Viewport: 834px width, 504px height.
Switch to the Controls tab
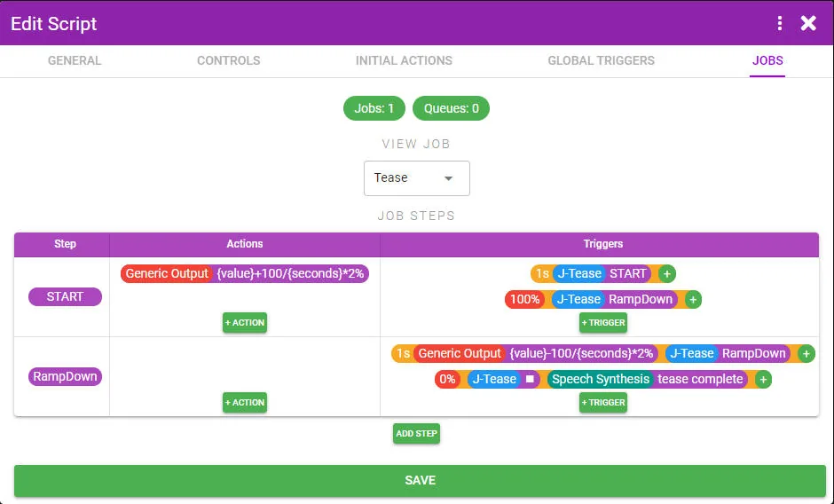point(229,60)
